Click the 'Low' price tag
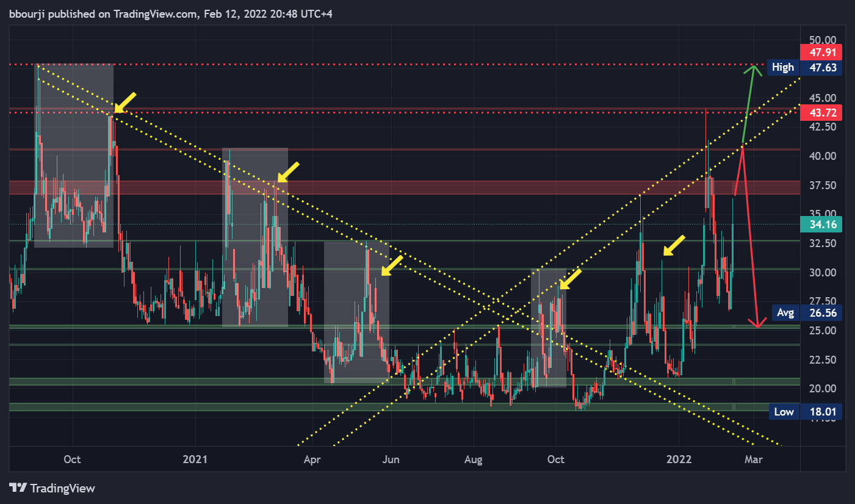The image size is (855, 504). (x=784, y=412)
